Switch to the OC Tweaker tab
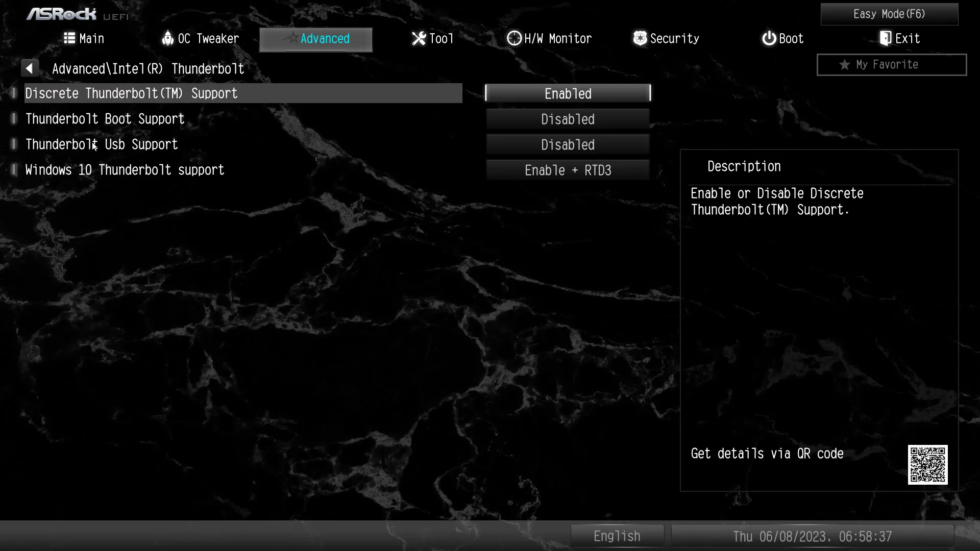The height and width of the screenshot is (551, 980). tap(201, 39)
